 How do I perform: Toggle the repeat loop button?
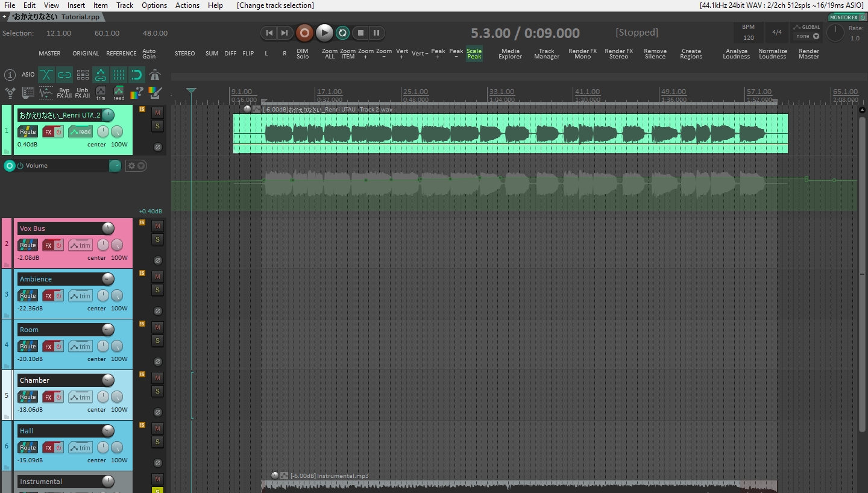342,33
